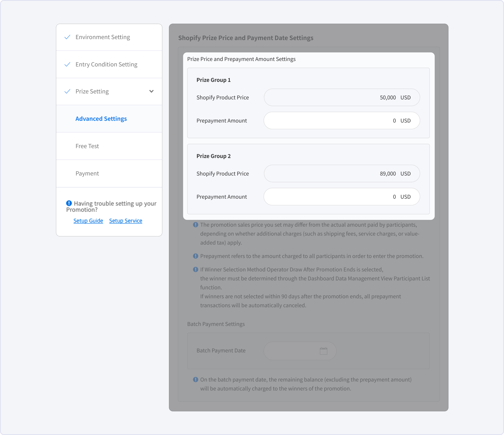Image resolution: width=504 pixels, height=435 pixels.
Task: Click the Prize Group 1 heading
Action: (x=214, y=80)
